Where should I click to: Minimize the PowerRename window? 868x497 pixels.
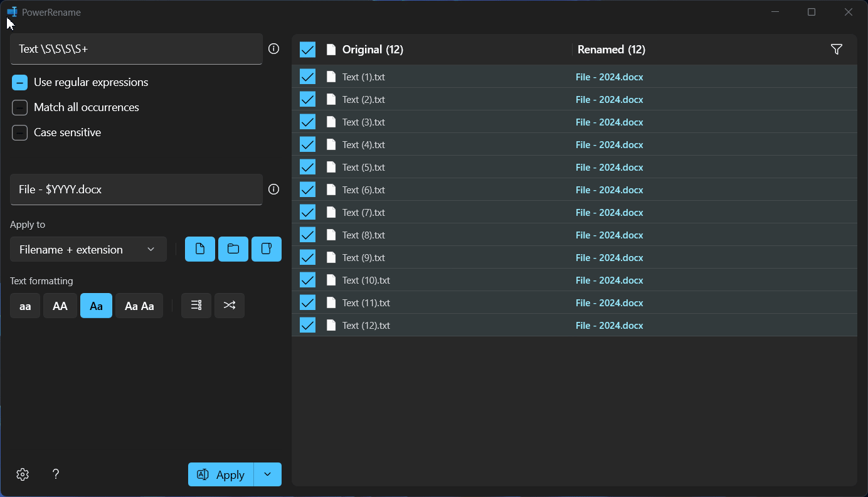[x=775, y=12]
